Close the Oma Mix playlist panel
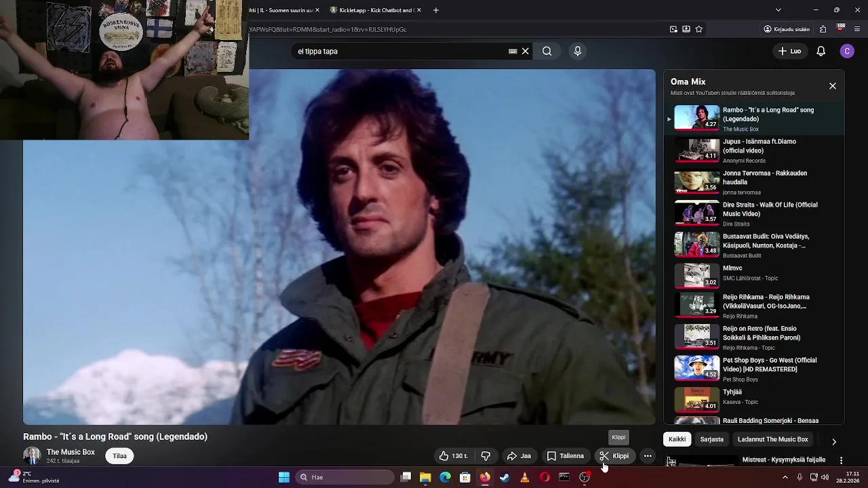868x488 pixels. pyautogui.click(x=833, y=86)
